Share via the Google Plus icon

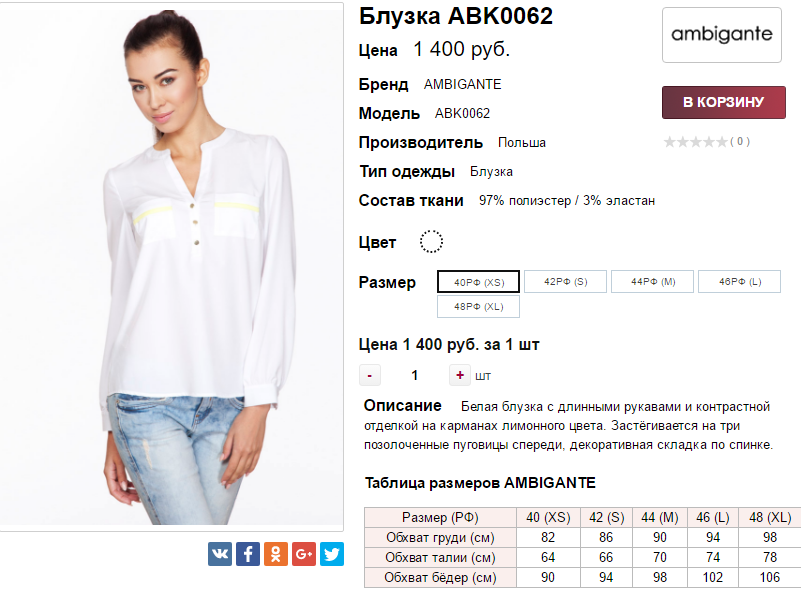304,554
